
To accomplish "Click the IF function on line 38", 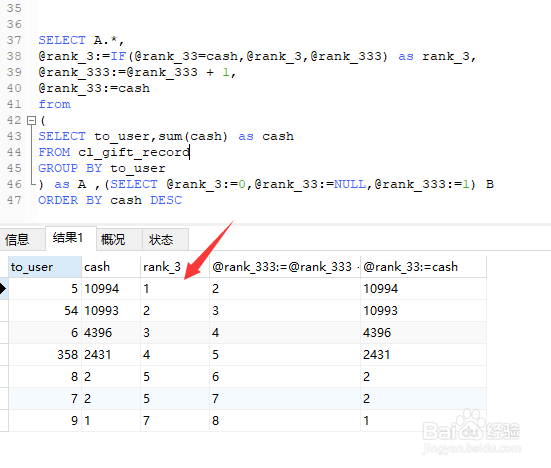I will (118, 56).
